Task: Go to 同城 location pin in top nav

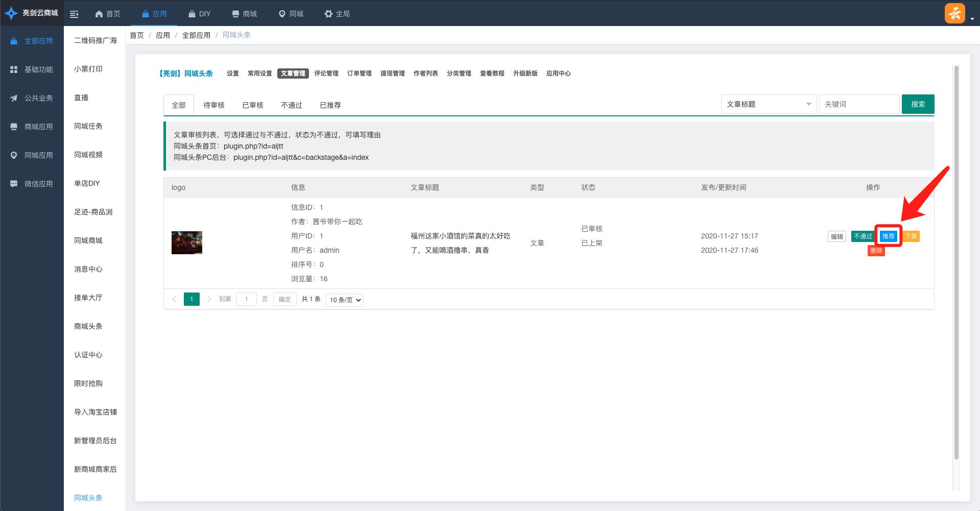Action: pyautogui.click(x=282, y=14)
